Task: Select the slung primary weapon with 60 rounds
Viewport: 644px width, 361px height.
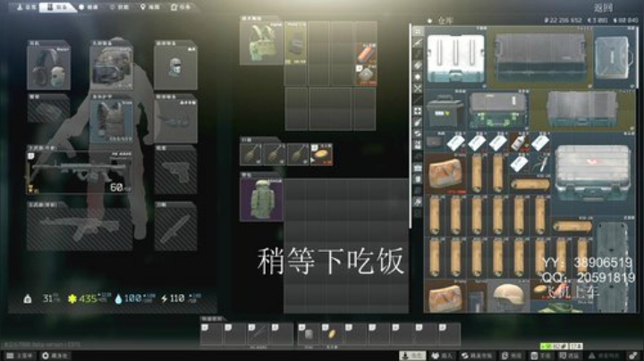Action: coord(80,172)
